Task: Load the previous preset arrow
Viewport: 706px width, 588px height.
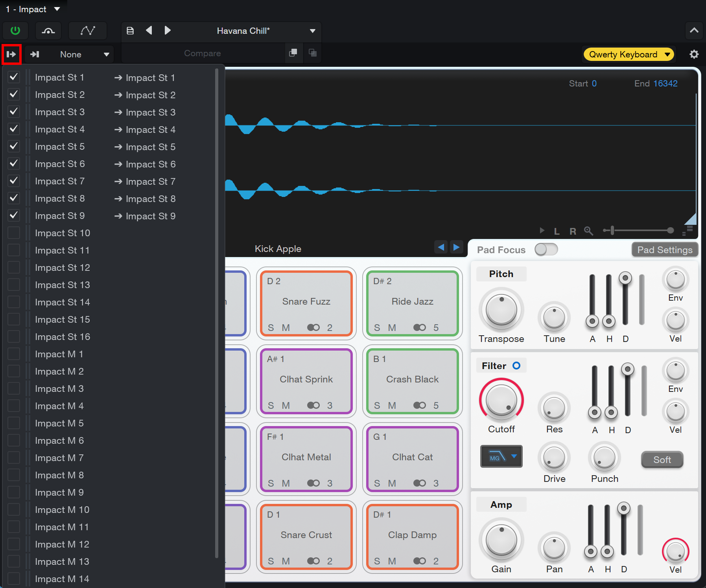Action: 149,30
